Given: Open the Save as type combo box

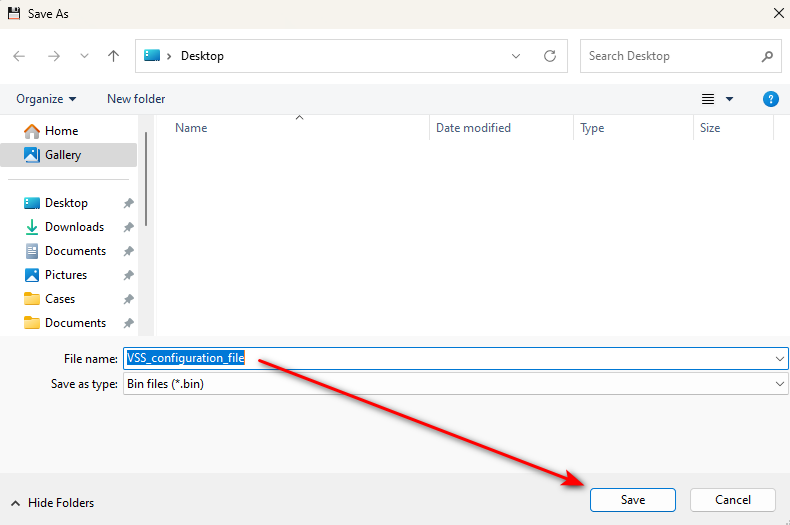Looking at the screenshot, I should (x=455, y=384).
